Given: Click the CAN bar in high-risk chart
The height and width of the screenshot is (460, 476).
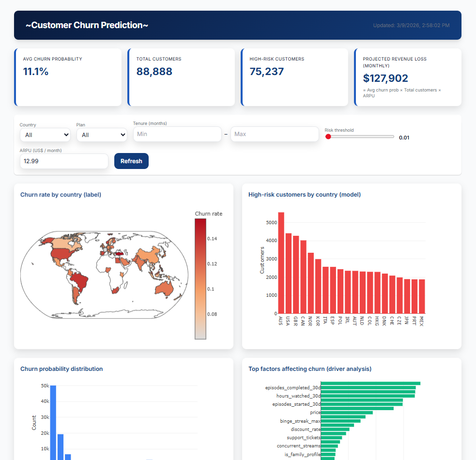Looking at the screenshot, I should pyautogui.click(x=303, y=277).
